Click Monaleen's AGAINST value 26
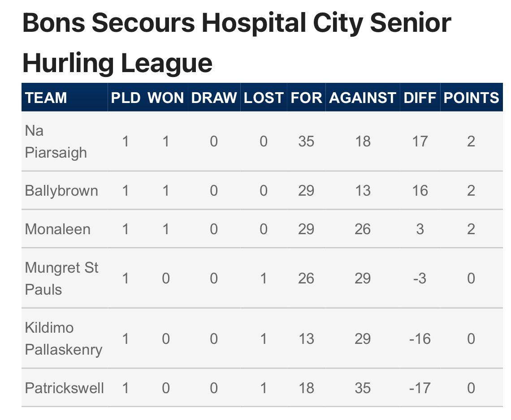The width and height of the screenshot is (511, 420). click(363, 229)
